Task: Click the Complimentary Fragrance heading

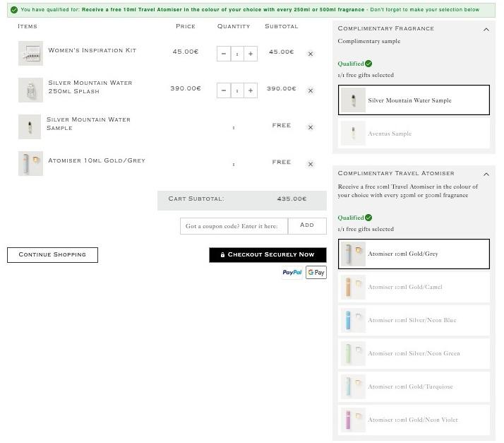Action: pyautogui.click(x=385, y=28)
